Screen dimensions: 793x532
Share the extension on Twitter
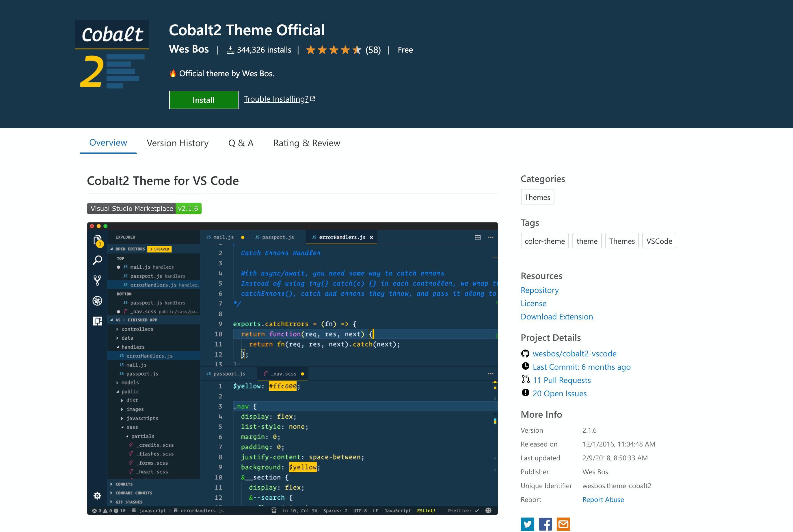(x=527, y=524)
